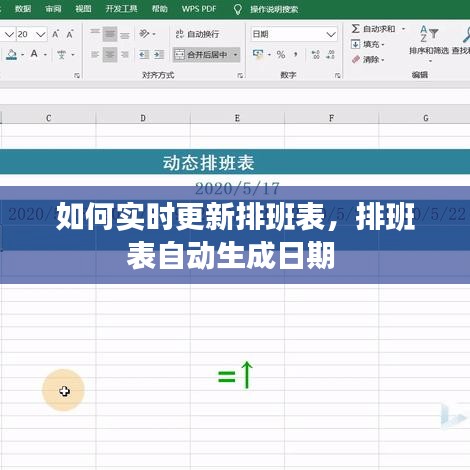Image resolution: width=470 pixels, height=470 pixels.
Task: Click the 操作说明搜索 search box
Action: click(x=274, y=9)
